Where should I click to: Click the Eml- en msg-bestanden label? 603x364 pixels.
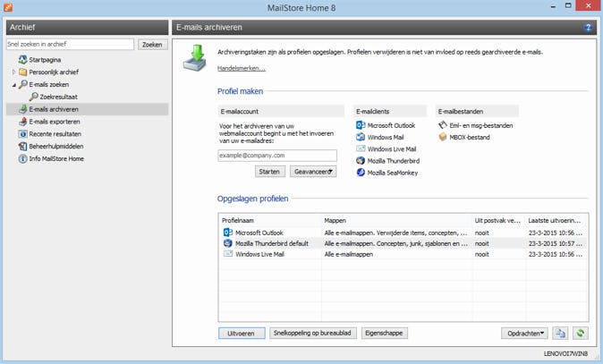[481, 125]
